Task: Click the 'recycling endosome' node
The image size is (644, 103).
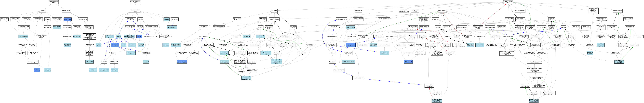Action: click(104, 70)
